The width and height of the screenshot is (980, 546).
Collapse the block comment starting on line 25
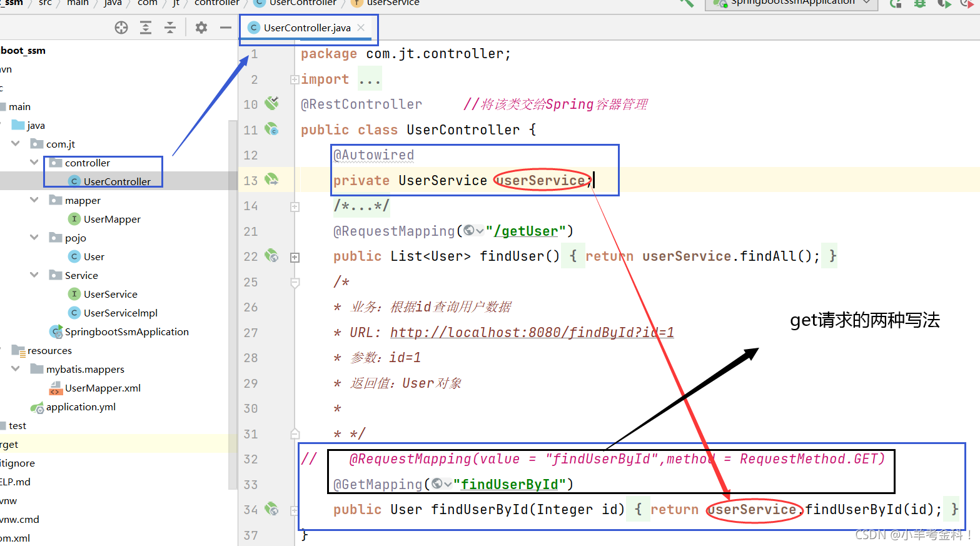point(295,283)
